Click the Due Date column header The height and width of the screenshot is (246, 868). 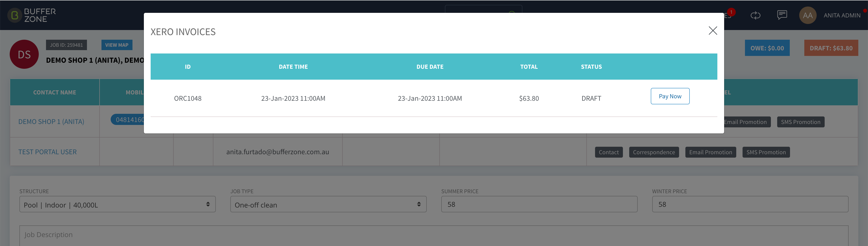coord(430,67)
